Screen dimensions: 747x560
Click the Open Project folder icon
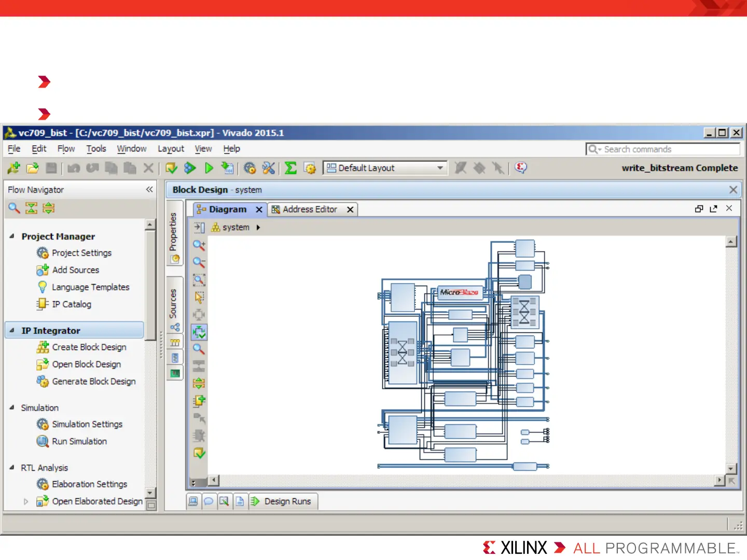click(33, 168)
